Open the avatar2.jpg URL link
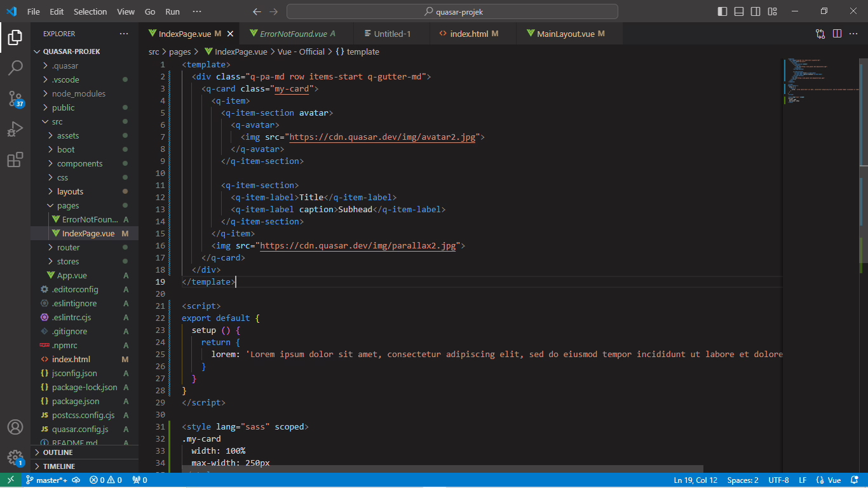Viewport: 868px width, 488px height. (x=383, y=137)
